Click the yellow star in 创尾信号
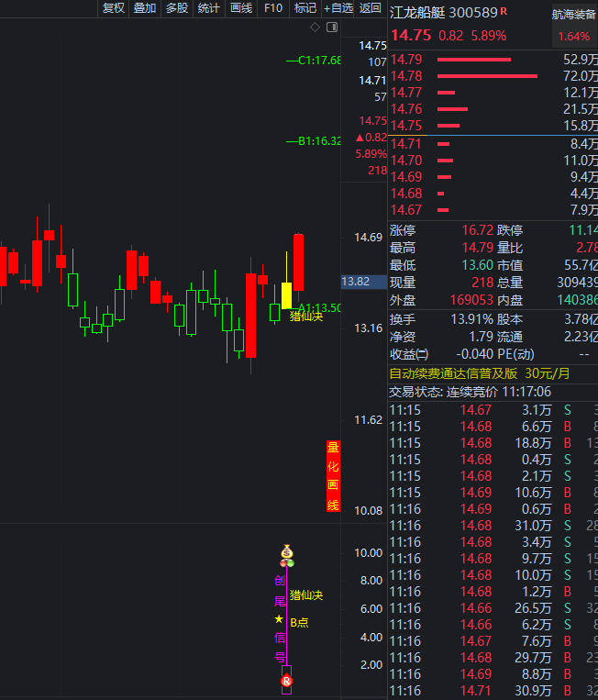598x700 pixels. click(279, 619)
